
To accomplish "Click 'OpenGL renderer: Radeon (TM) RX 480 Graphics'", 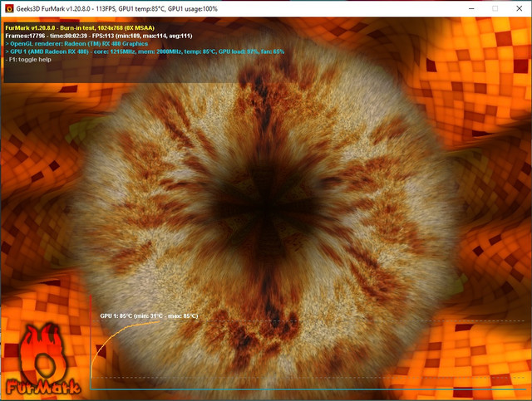I will 76,44.
